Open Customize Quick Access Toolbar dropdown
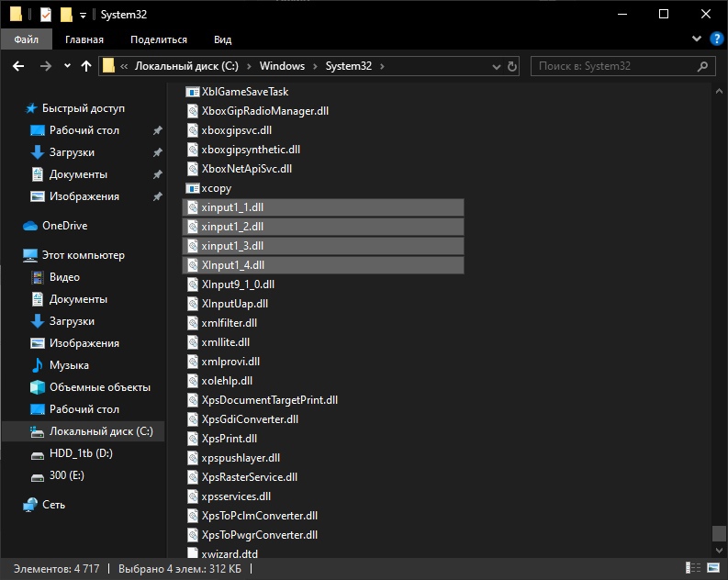 pyautogui.click(x=83, y=16)
